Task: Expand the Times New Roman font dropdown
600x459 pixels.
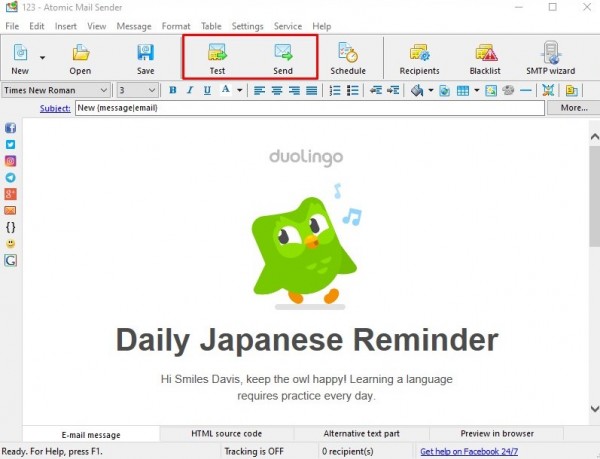Action: (x=104, y=90)
